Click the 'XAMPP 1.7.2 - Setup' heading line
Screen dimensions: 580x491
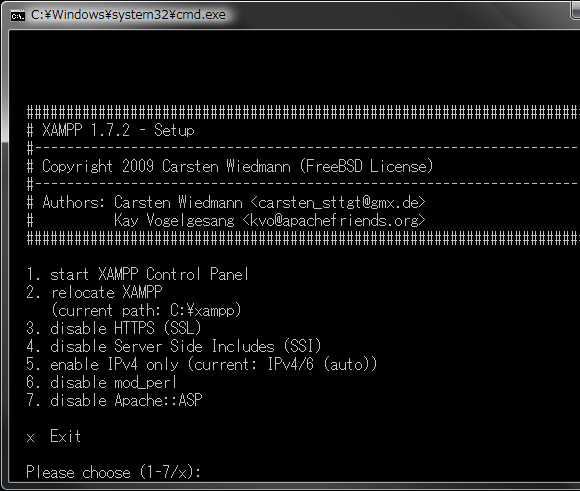click(111, 130)
